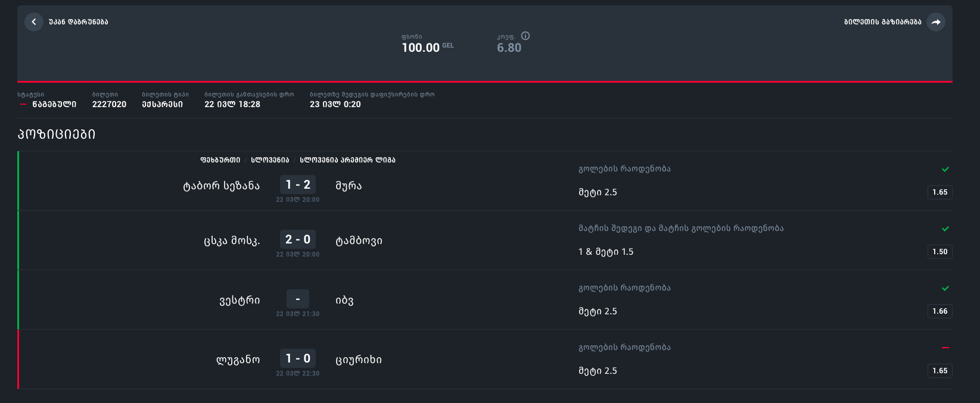Click the 1 - 2 score box
This screenshot has height=403, width=980.
298,185
